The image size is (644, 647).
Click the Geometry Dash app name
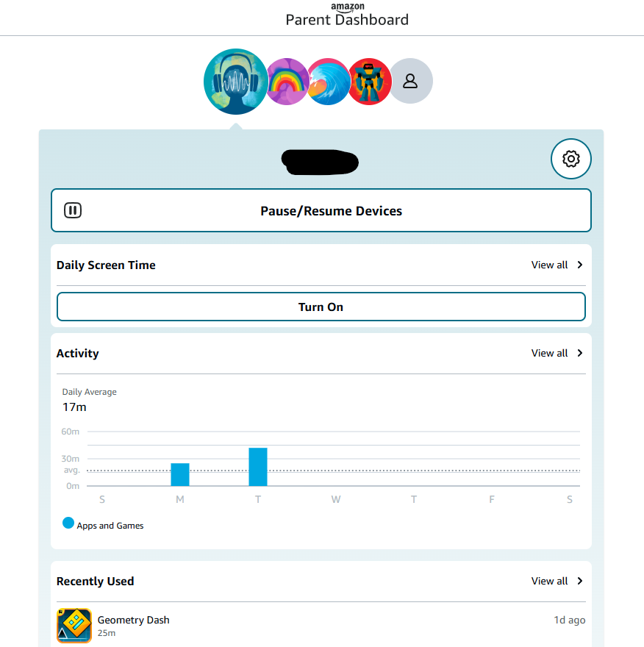coord(133,620)
